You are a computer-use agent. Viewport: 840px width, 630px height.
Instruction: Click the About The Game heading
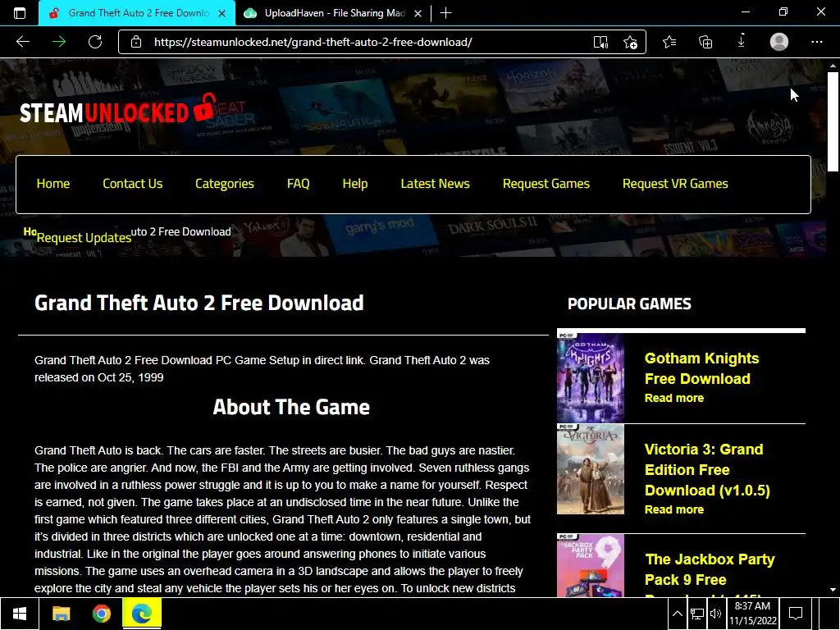pyautogui.click(x=291, y=407)
